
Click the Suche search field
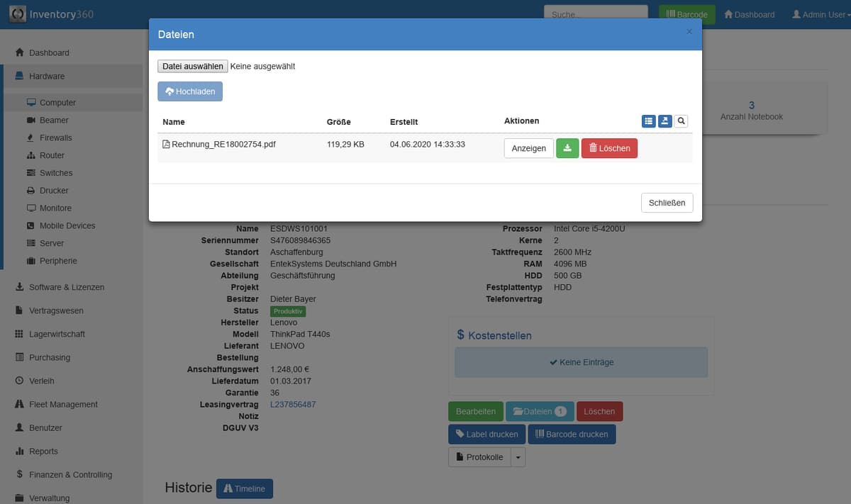[x=596, y=14]
